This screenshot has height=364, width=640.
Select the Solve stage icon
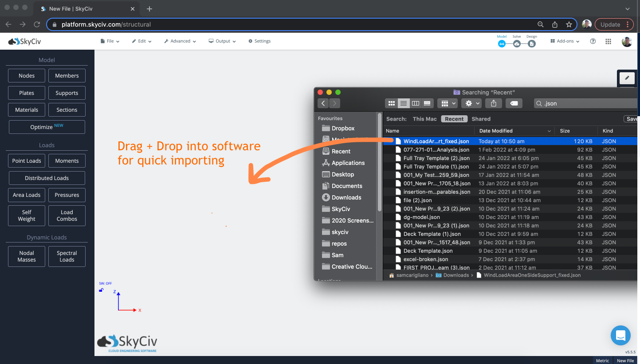click(x=516, y=44)
